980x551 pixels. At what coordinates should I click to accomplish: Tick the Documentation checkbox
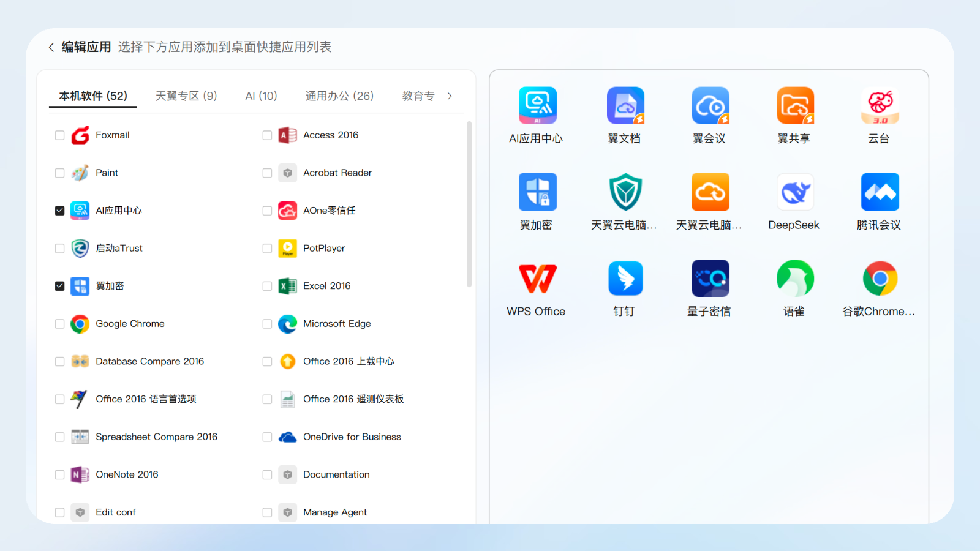[267, 474]
